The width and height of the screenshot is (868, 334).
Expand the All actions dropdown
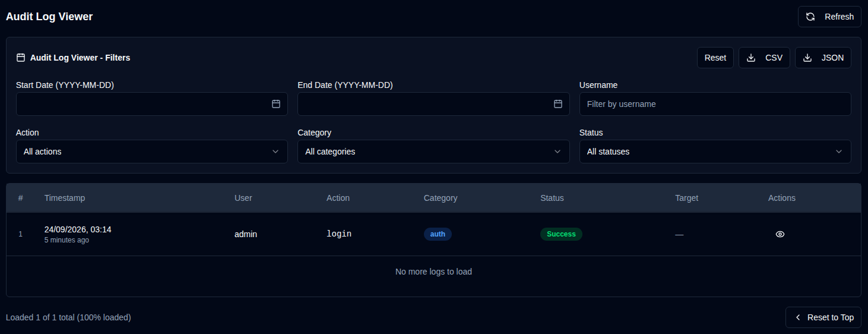[152, 152]
